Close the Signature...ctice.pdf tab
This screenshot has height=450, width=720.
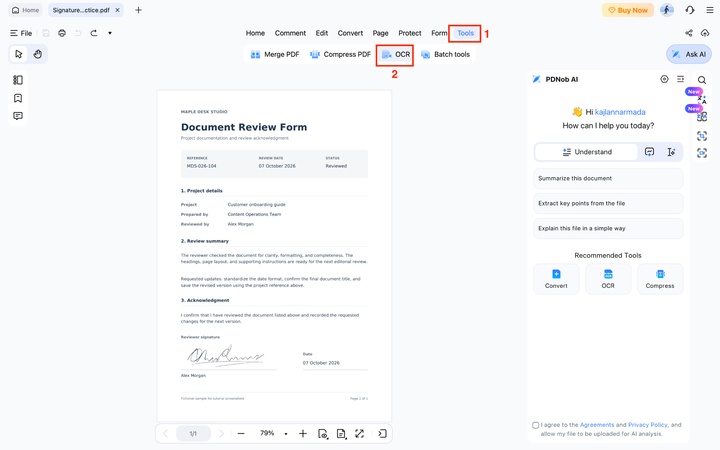pos(118,10)
